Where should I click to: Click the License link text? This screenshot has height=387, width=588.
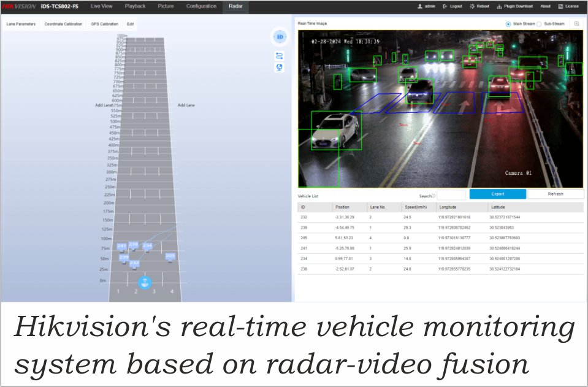point(572,6)
